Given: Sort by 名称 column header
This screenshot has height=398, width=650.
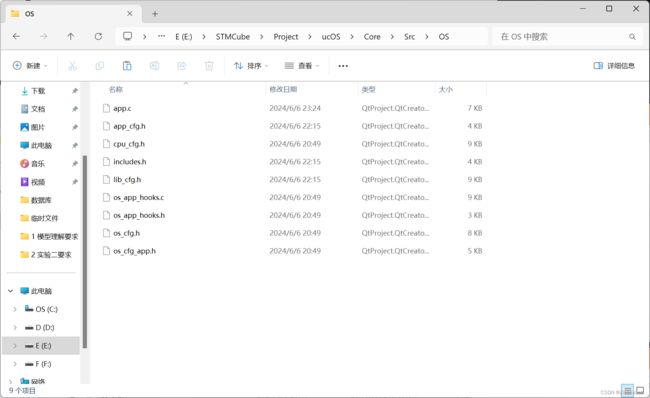Looking at the screenshot, I should [x=116, y=89].
